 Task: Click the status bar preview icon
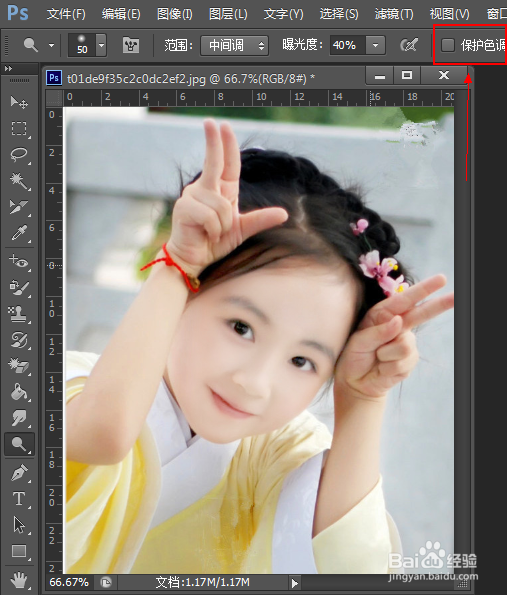[x=106, y=582]
